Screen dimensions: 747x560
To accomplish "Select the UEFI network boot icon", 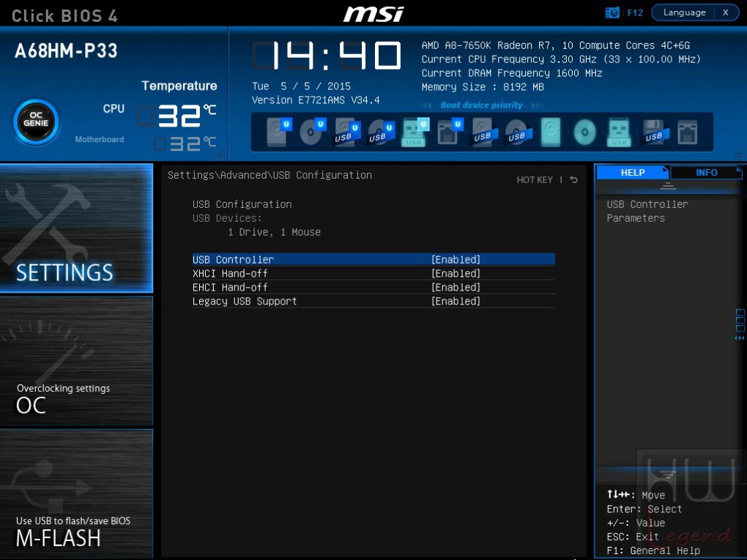I will coord(450,132).
